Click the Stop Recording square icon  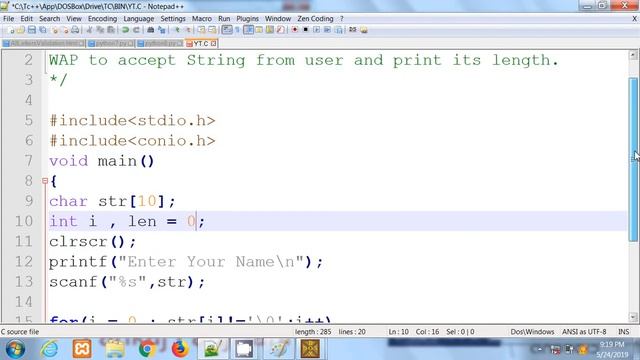(306, 30)
